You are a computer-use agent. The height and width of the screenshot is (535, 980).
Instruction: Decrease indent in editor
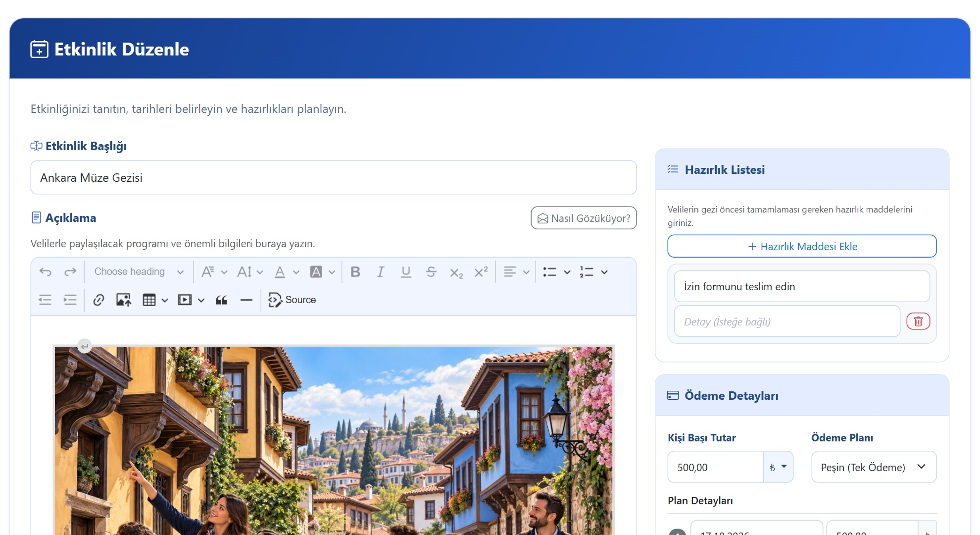pos(45,300)
